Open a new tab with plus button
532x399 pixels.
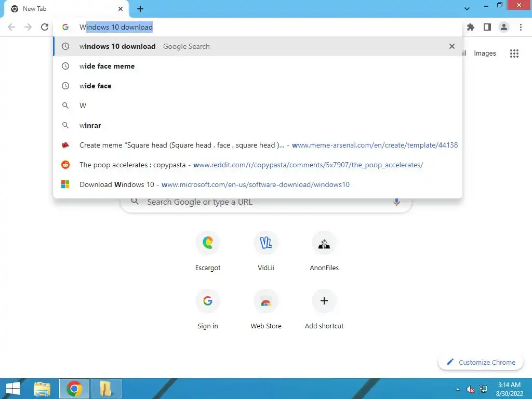pyautogui.click(x=140, y=9)
